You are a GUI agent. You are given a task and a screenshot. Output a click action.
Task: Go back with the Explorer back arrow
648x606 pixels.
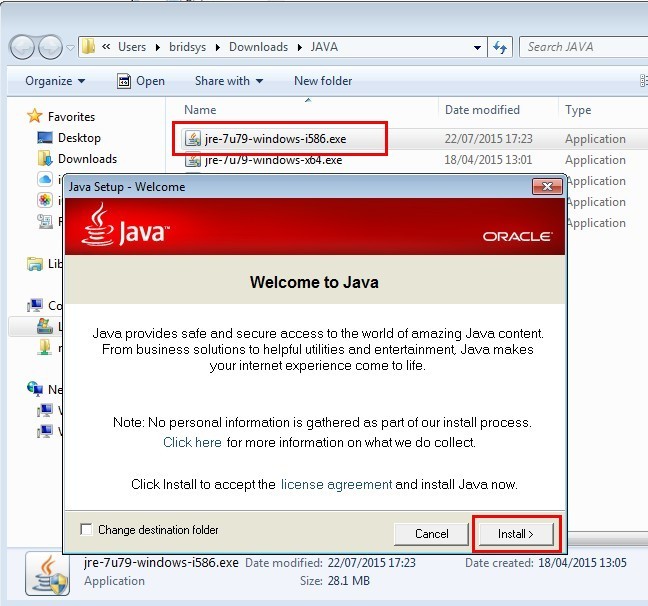[x=23, y=47]
